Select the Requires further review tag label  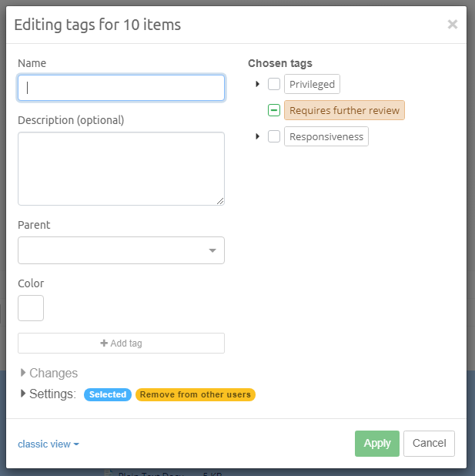[344, 110]
